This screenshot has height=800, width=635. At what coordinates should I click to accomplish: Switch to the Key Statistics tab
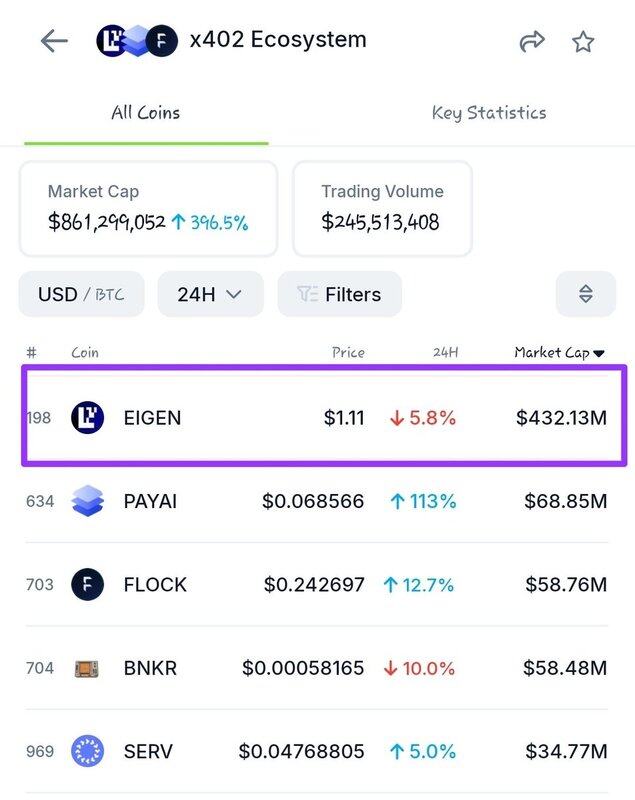pos(489,113)
